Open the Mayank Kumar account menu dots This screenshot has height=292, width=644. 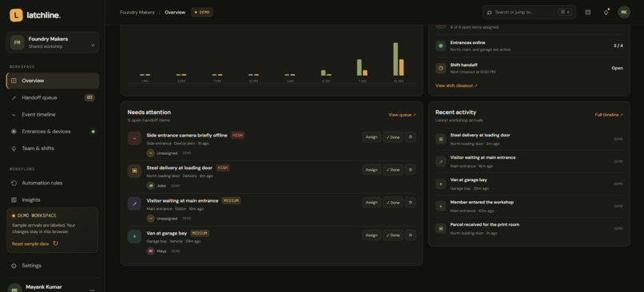pos(92,290)
